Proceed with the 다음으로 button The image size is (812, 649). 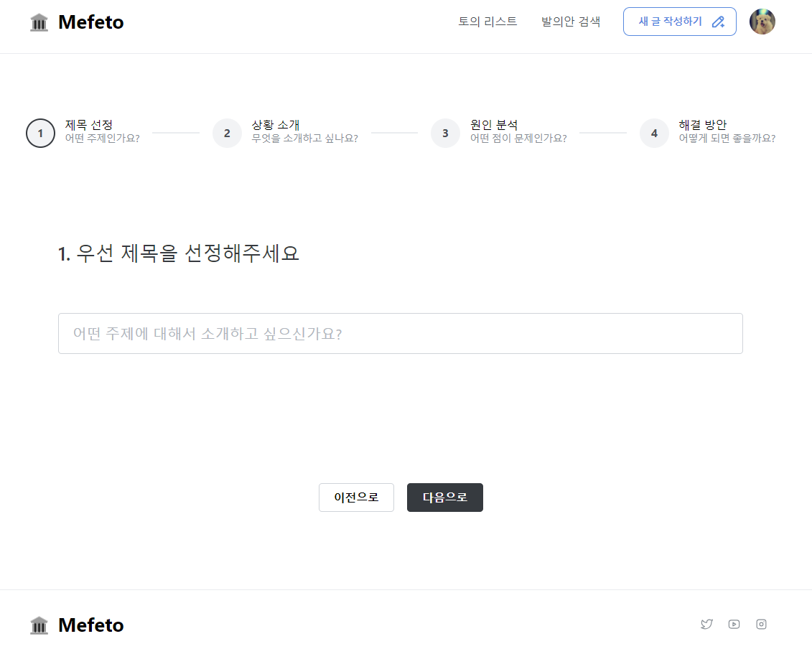click(x=445, y=498)
